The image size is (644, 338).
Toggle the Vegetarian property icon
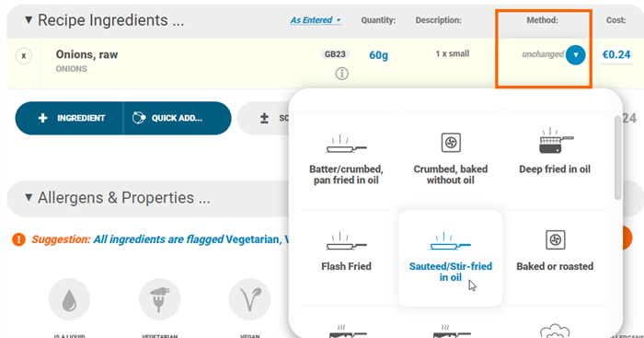point(159,299)
